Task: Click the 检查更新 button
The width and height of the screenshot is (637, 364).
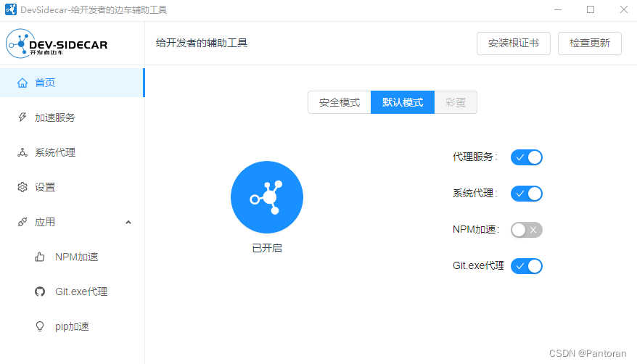Action: pos(589,44)
